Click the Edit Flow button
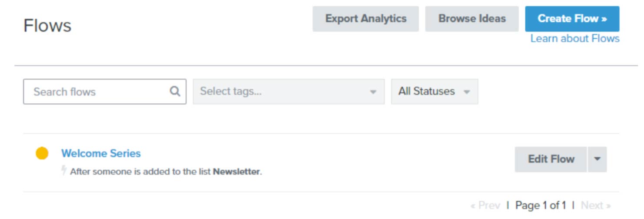Screen dimensions: 644x219 point(551,159)
